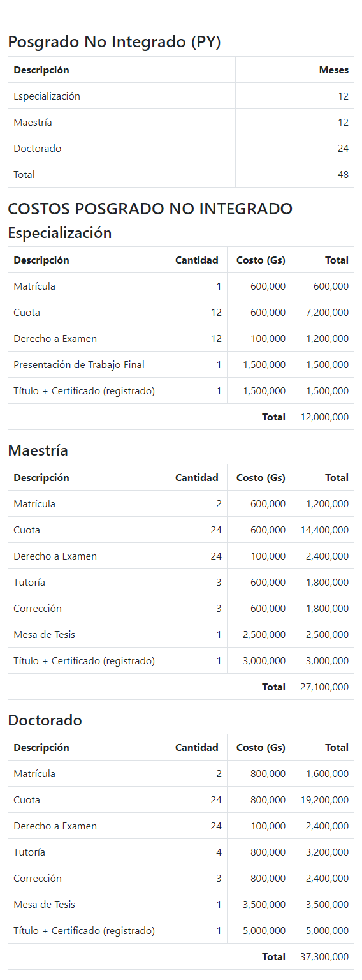The height and width of the screenshot is (980, 362).
Task: Click the Maestría total 27,100,000
Action: coord(324,687)
